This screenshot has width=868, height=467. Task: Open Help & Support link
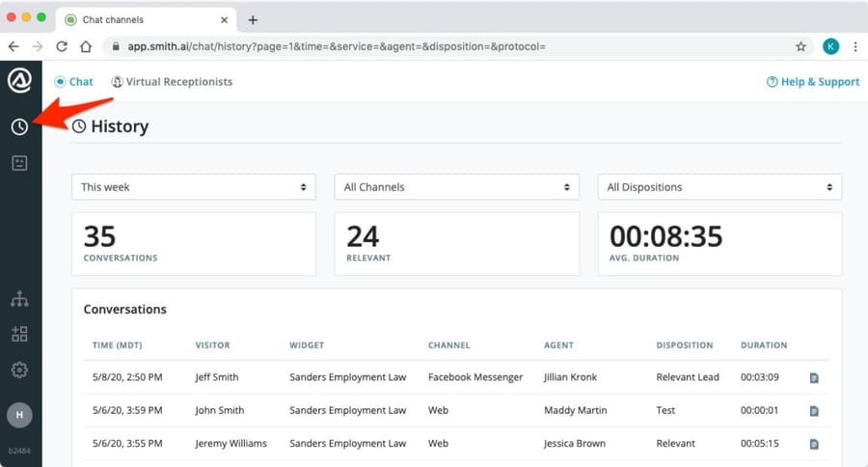pos(813,81)
